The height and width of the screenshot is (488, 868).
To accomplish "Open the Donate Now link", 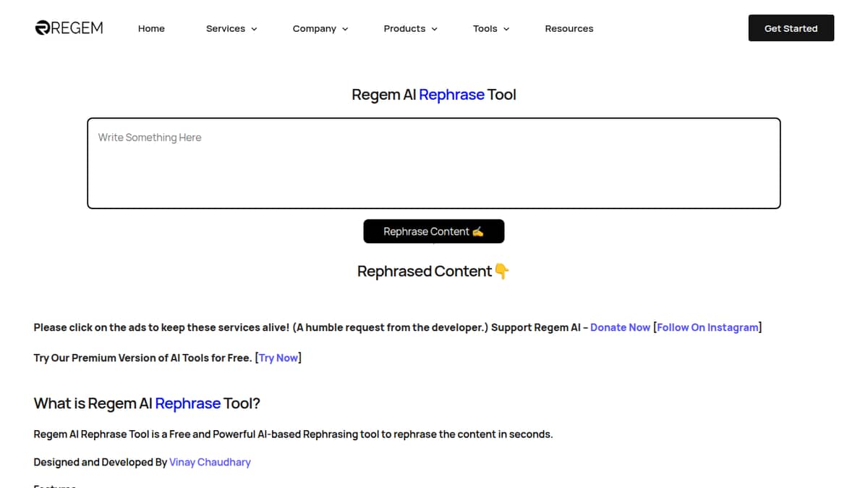I will pyautogui.click(x=620, y=327).
